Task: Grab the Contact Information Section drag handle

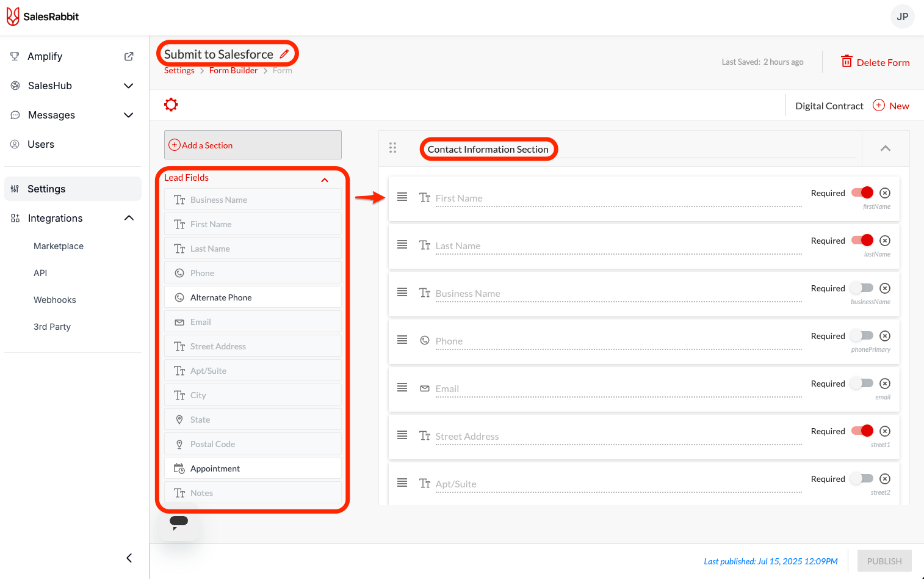Action: tap(392, 148)
